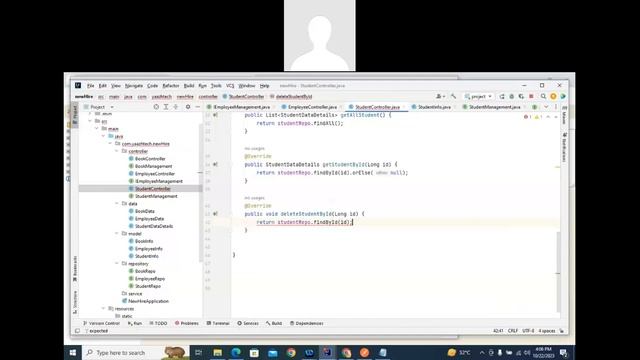Open the Maven tool window on right edge
The height and width of the screenshot is (360, 640).
(x=564, y=116)
